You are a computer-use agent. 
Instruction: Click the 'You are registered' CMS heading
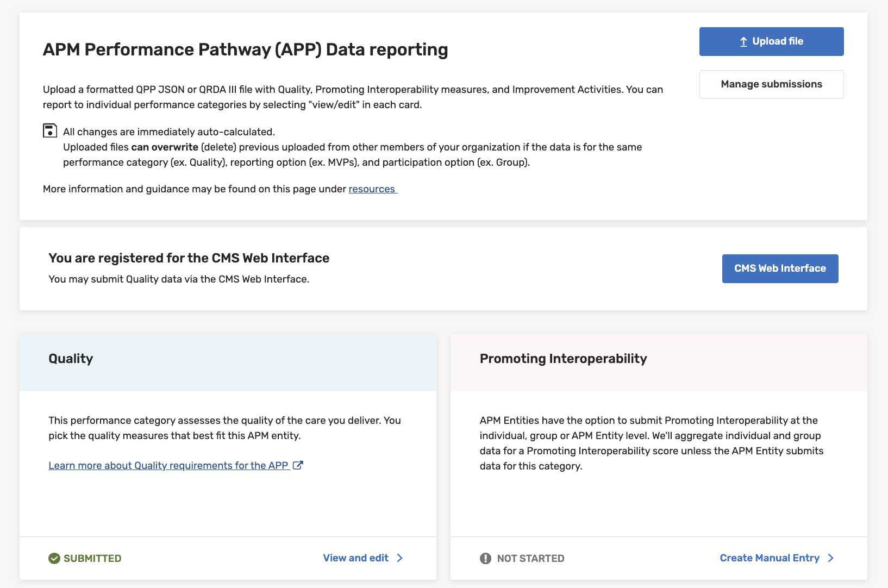pos(189,258)
